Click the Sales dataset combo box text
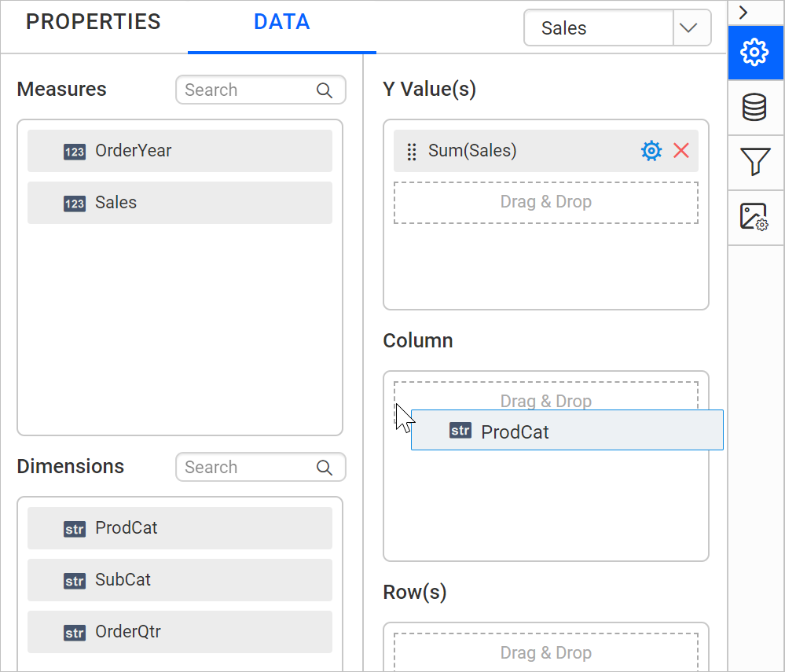 (597, 28)
